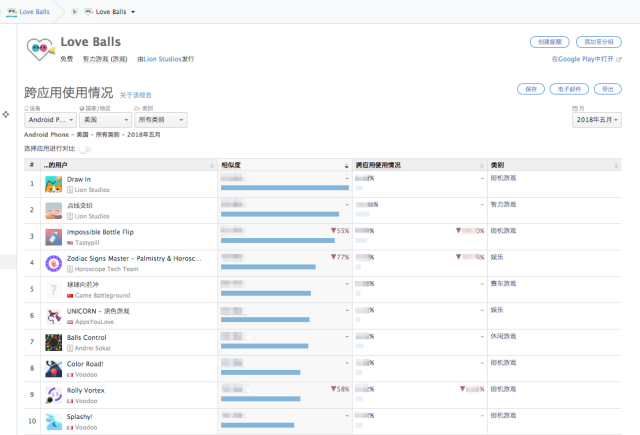
Task: Click the unpublished icon beside Andrei Sokal
Action: pos(70,348)
